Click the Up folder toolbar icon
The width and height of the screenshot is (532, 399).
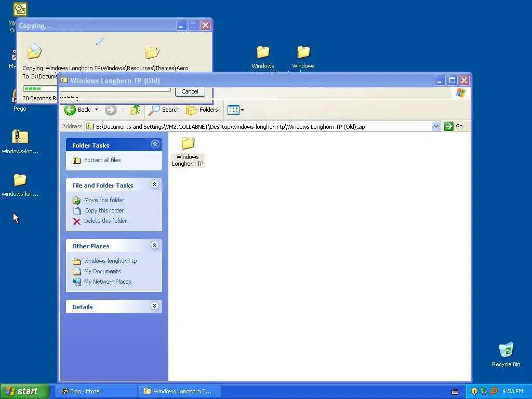point(136,110)
